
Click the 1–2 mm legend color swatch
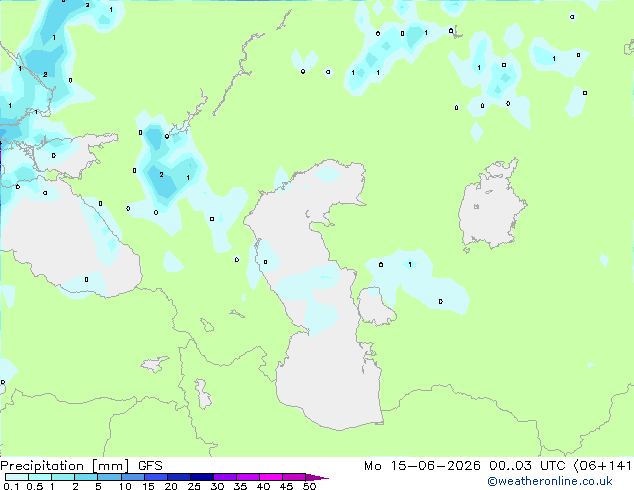[x=63, y=477]
